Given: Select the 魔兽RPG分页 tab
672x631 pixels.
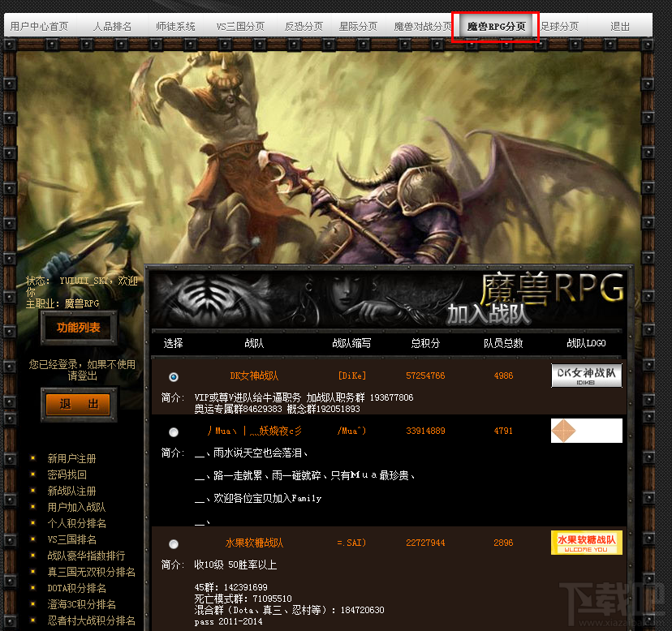Looking at the screenshot, I should 496,27.
